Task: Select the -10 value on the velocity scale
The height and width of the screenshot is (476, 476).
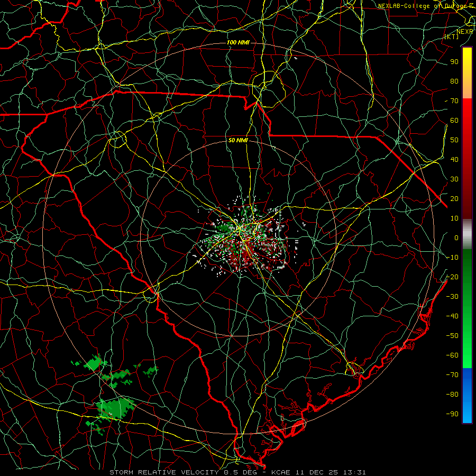Action: point(452,258)
